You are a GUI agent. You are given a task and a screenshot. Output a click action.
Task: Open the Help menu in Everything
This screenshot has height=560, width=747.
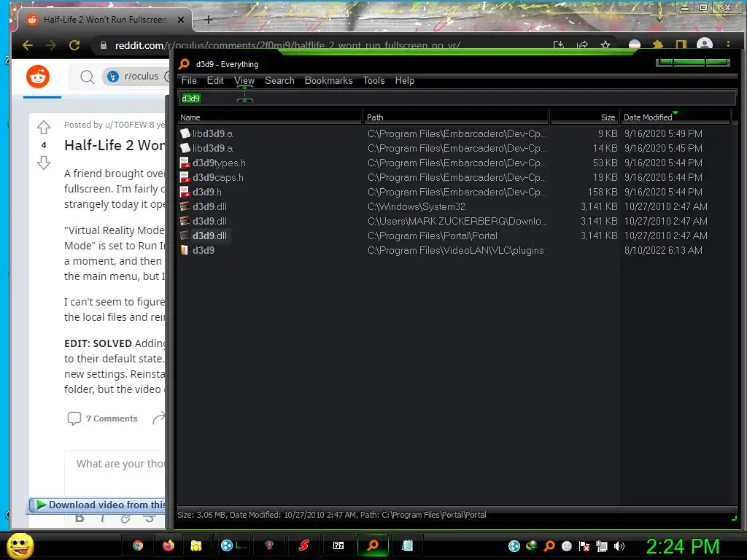coord(404,80)
